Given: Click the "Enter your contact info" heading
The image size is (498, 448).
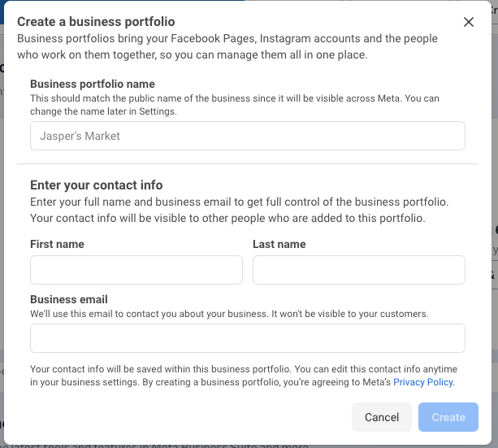Looking at the screenshot, I should 97,185.
